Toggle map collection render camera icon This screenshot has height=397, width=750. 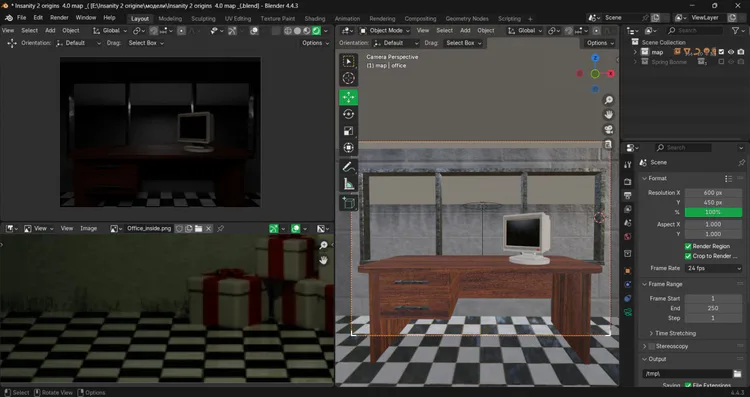[741, 52]
